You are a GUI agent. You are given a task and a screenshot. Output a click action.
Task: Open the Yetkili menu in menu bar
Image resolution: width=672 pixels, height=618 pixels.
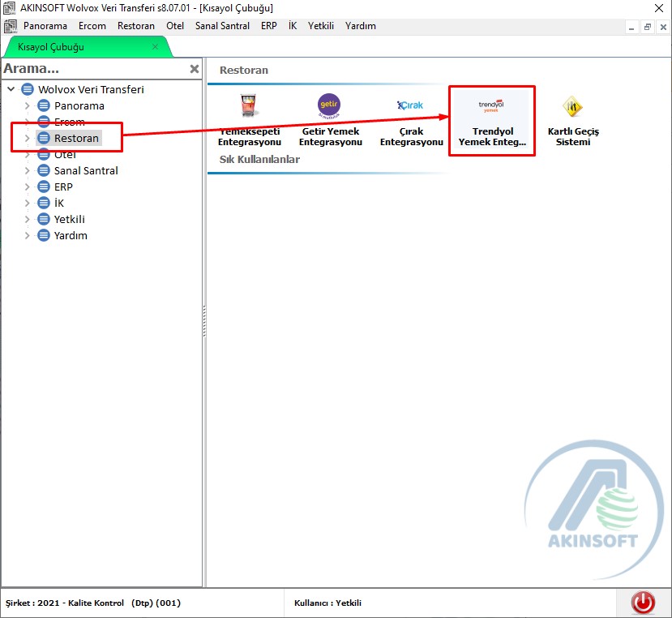pos(320,26)
